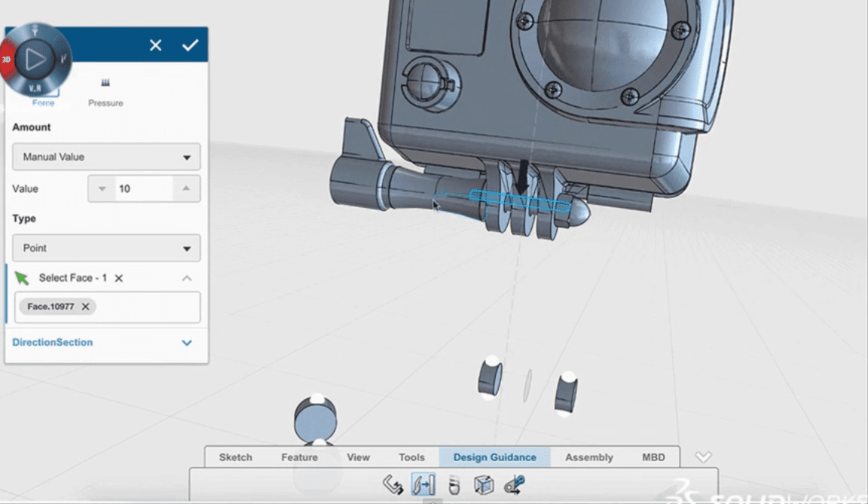This screenshot has height=504, width=868.
Task: Remove the Face.10977 chip
Action: [x=85, y=307]
